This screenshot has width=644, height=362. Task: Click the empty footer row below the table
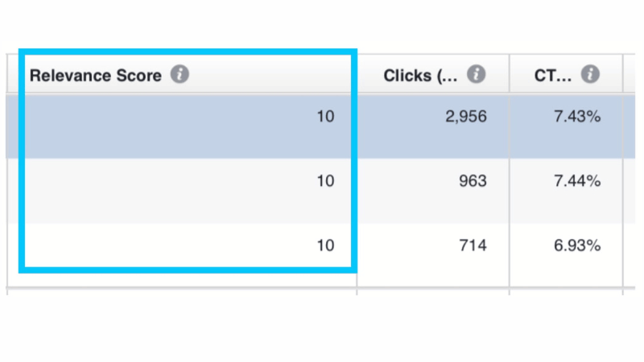[320, 291]
